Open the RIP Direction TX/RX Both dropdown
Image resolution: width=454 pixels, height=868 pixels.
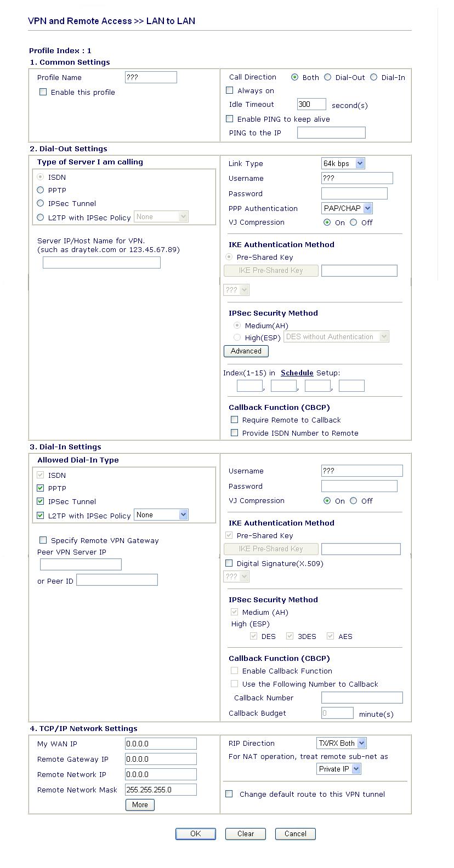click(x=342, y=743)
